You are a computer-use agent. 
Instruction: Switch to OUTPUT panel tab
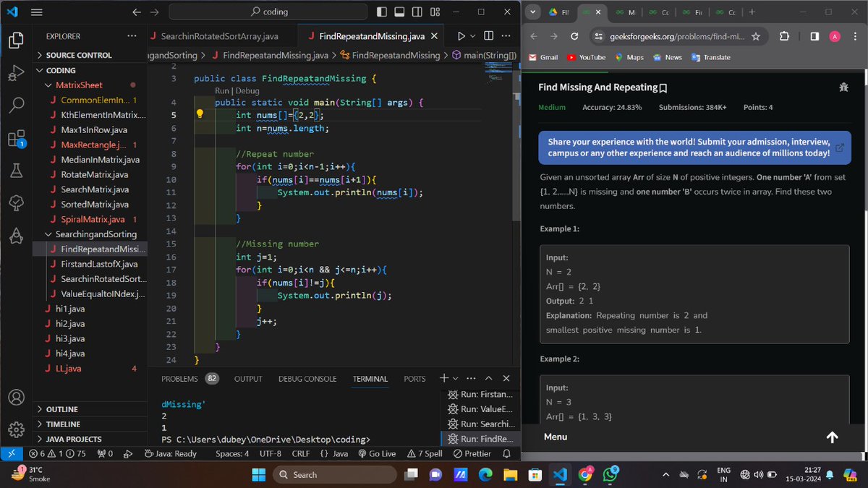[248, 379]
